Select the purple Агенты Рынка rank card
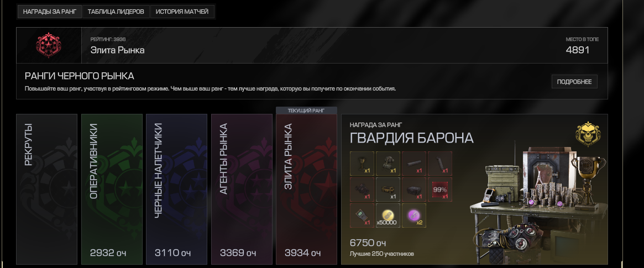Screen dimensions: 644x268 pos(242,189)
